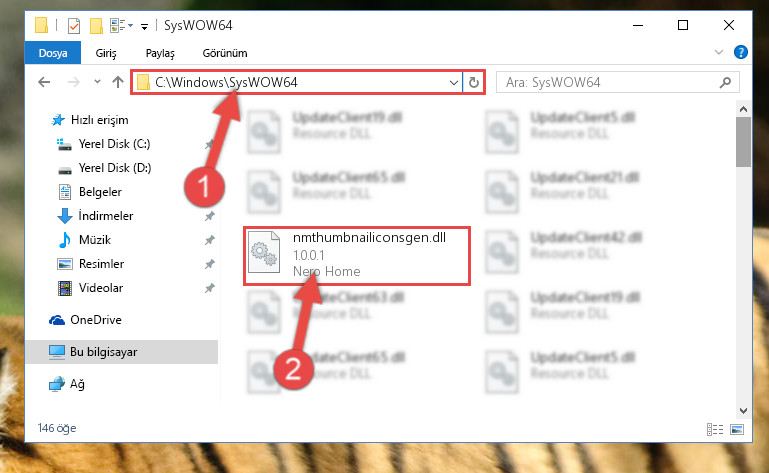Open the Help question mark icon
The height and width of the screenshot is (473, 769).
(x=741, y=52)
